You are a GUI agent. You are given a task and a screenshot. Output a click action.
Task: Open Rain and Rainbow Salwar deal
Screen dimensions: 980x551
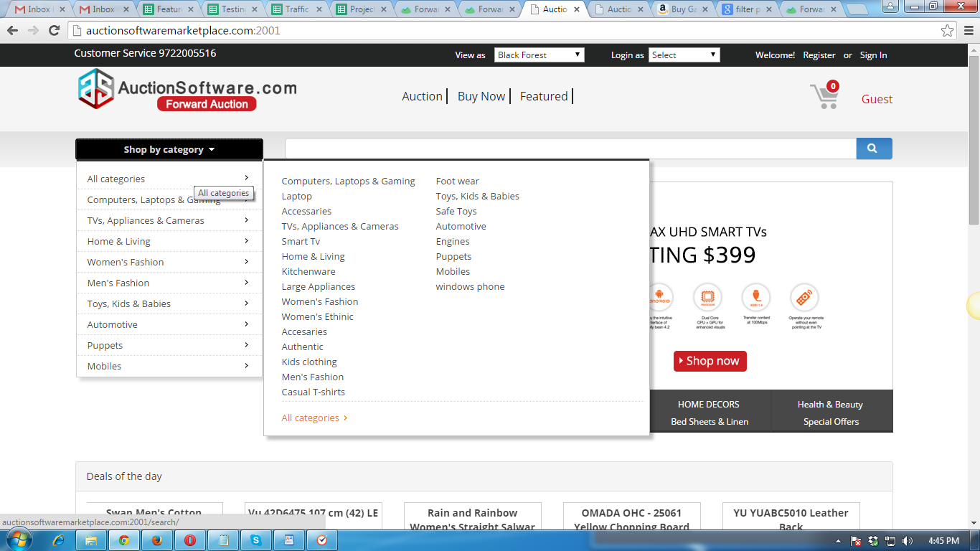(472, 519)
